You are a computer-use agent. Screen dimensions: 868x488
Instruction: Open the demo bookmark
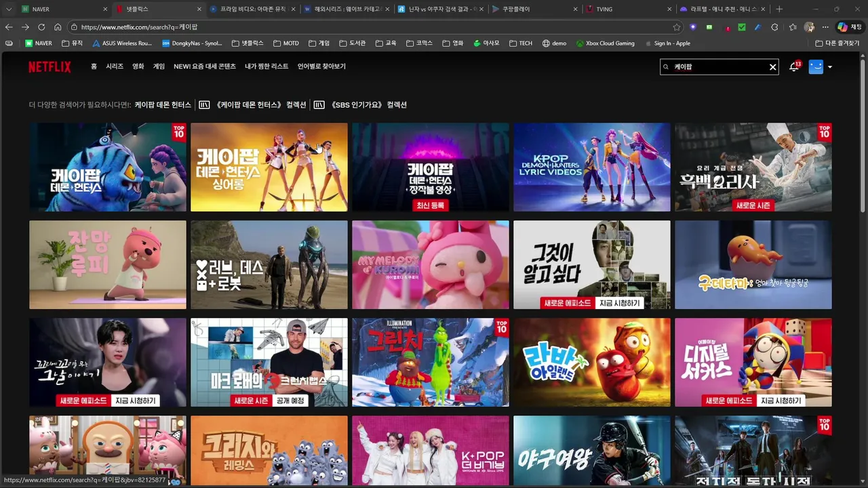click(554, 43)
